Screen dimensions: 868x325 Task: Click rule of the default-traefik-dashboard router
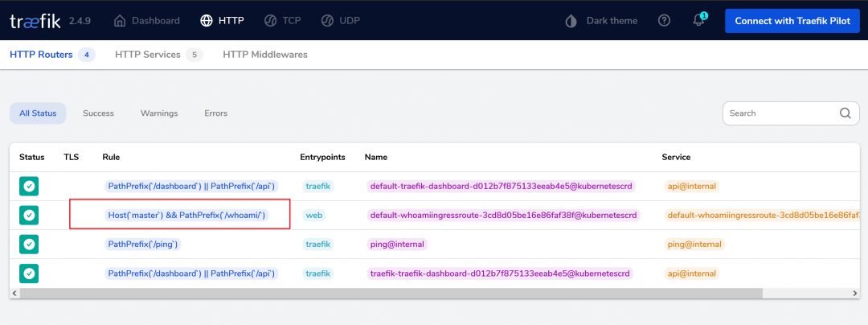[x=191, y=187]
